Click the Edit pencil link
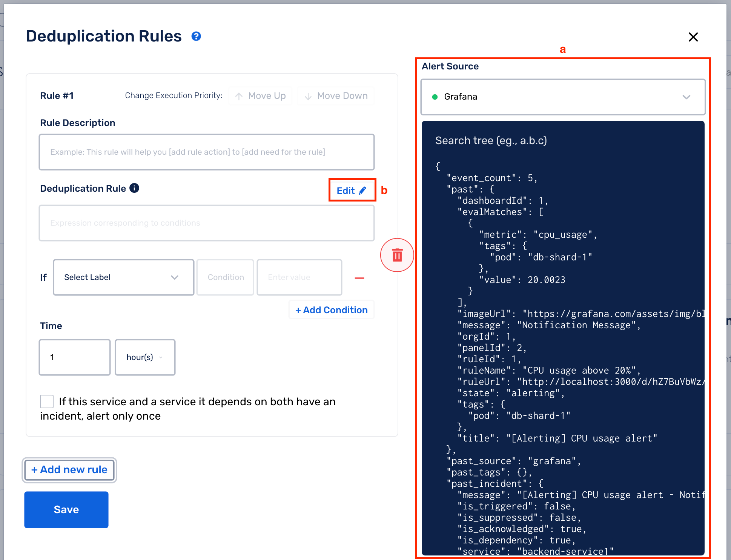 352,190
